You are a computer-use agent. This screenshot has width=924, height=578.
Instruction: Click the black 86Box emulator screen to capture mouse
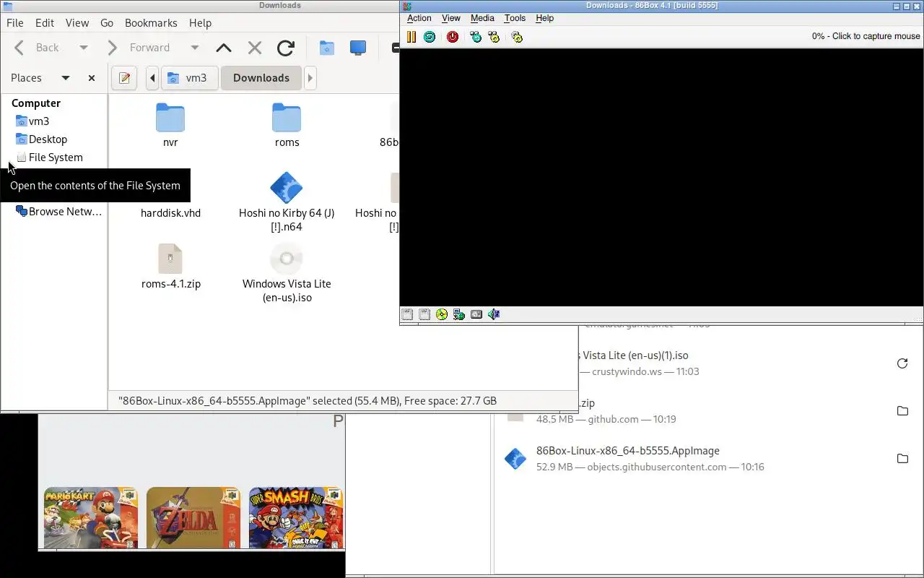(661, 177)
